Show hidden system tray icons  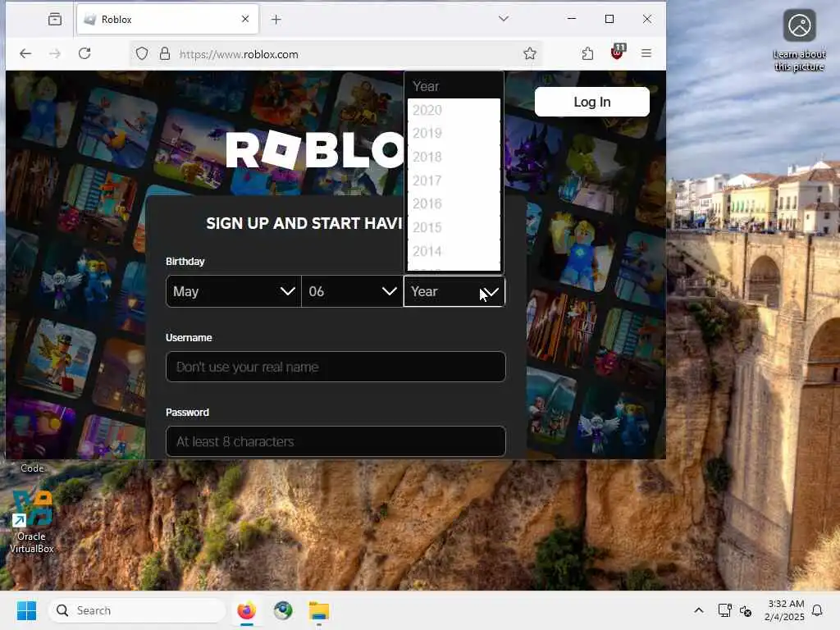[699, 610]
